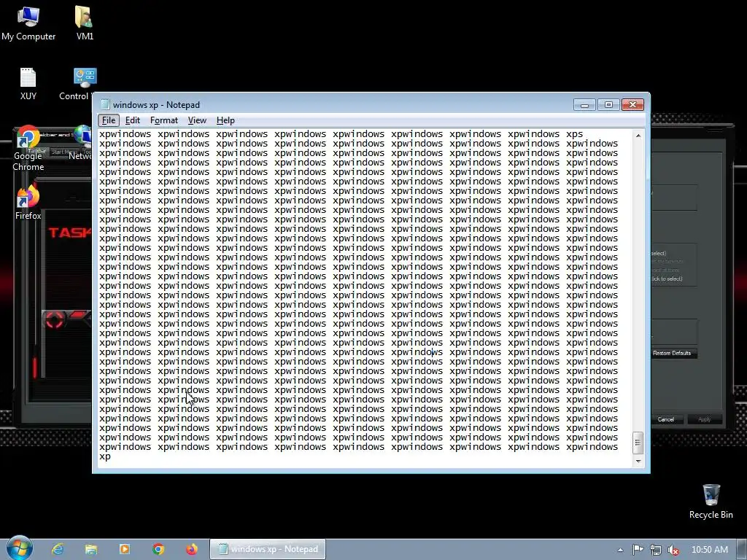Select the Recycle Bin icon
The image size is (747, 560).
711,502
